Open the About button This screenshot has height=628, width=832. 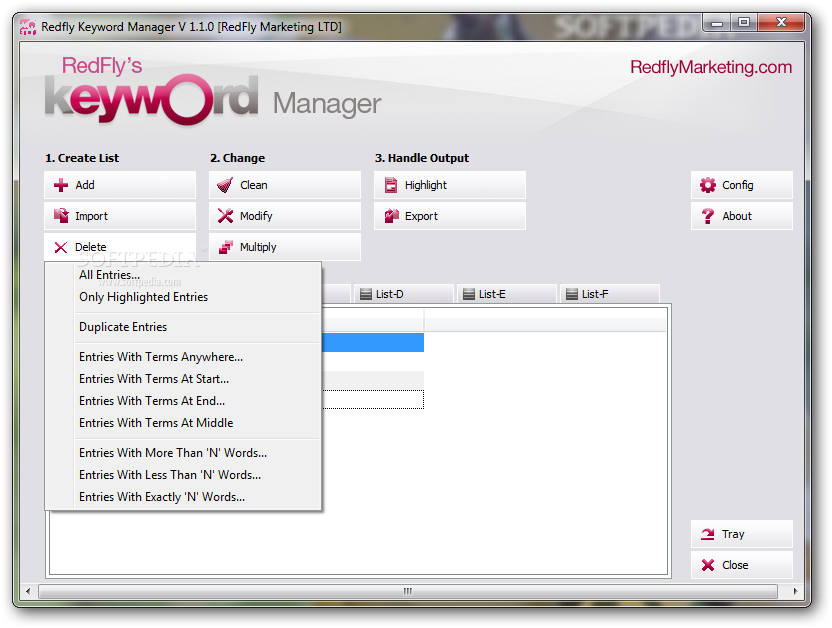742,216
